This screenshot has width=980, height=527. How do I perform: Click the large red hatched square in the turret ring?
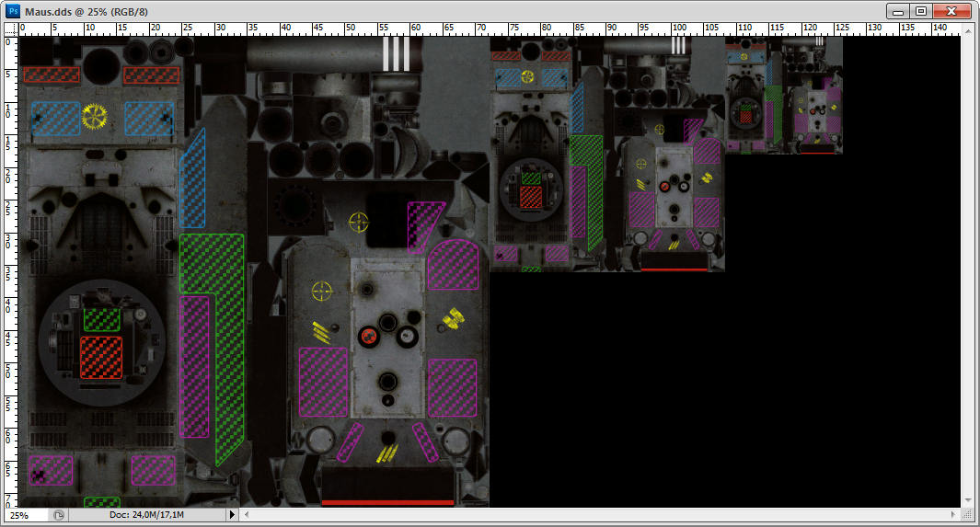pyautogui.click(x=101, y=357)
